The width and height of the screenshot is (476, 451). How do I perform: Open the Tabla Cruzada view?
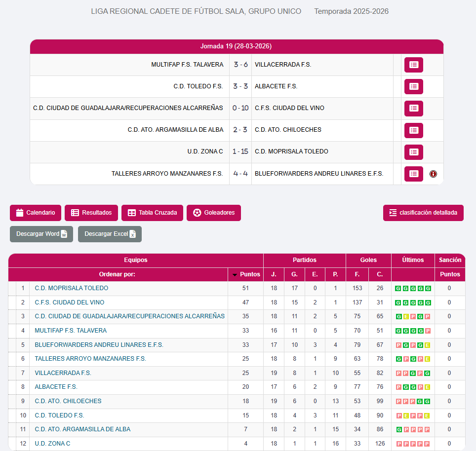153,213
